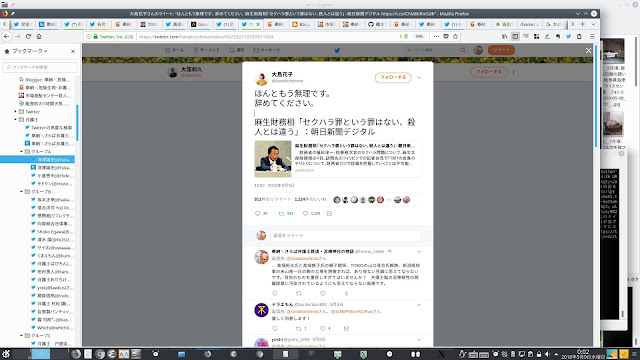
Task: Open the tweet options chevron beside follow button
Action: 419,78
